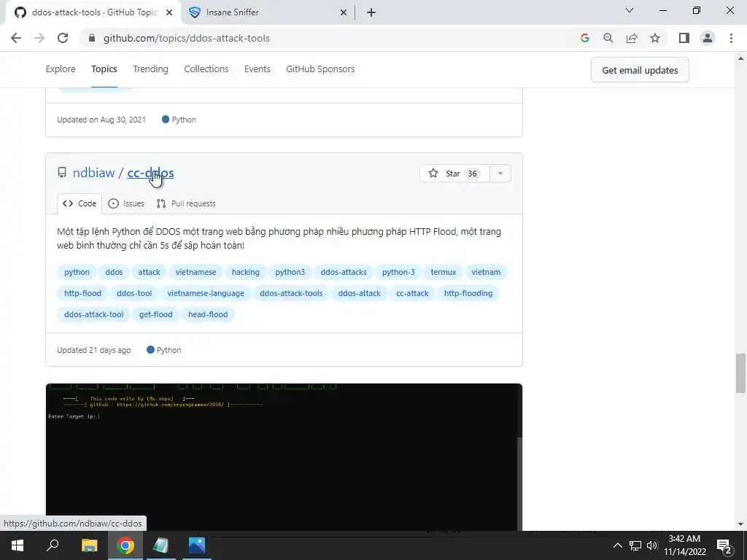Open the Google icon in address bar
747x560 pixels.
pyautogui.click(x=584, y=38)
